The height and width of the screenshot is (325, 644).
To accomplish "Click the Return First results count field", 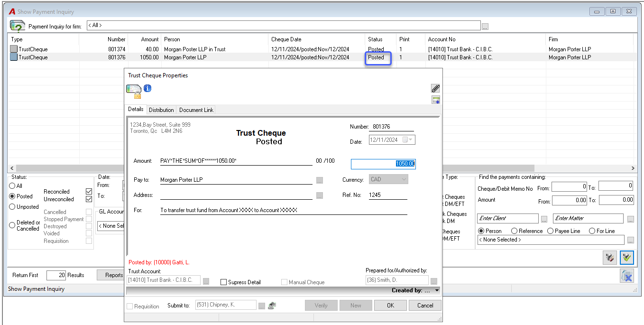I will pyautogui.click(x=56, y=275).
